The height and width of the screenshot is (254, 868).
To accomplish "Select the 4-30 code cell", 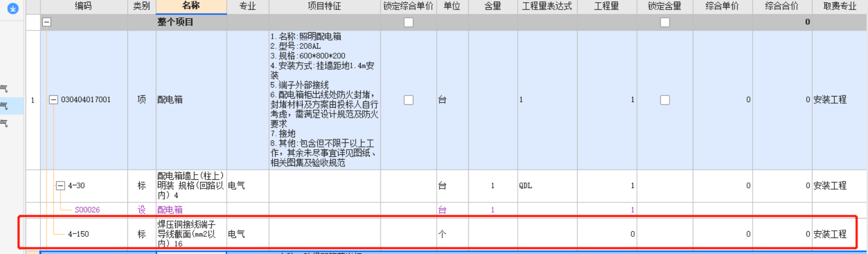I will click(x=76, y=186).
